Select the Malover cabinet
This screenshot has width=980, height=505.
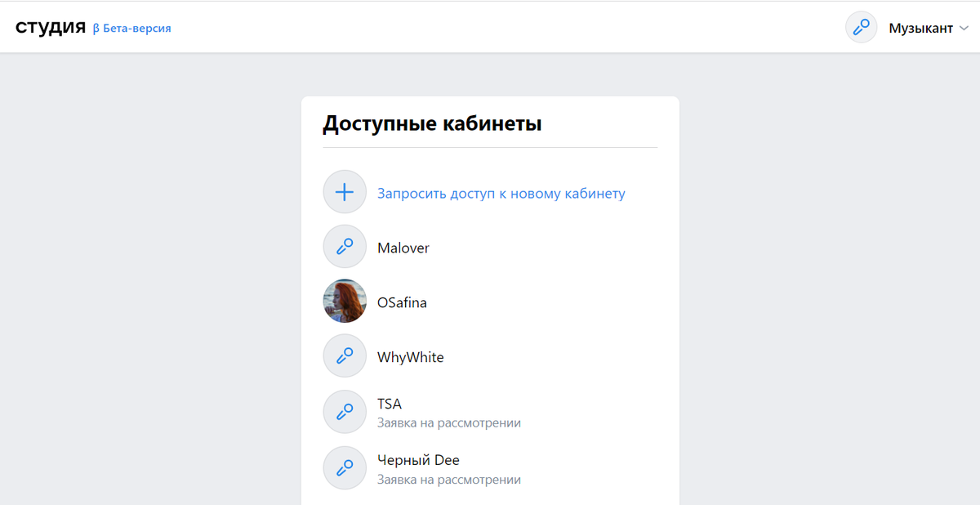tap(403, 247)
